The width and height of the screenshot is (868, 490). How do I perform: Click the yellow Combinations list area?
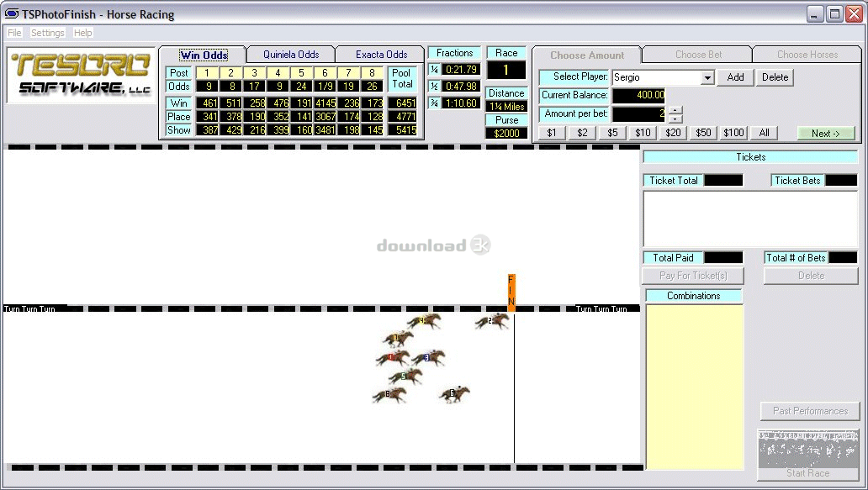pyautogui.click(x=694, y=387)
